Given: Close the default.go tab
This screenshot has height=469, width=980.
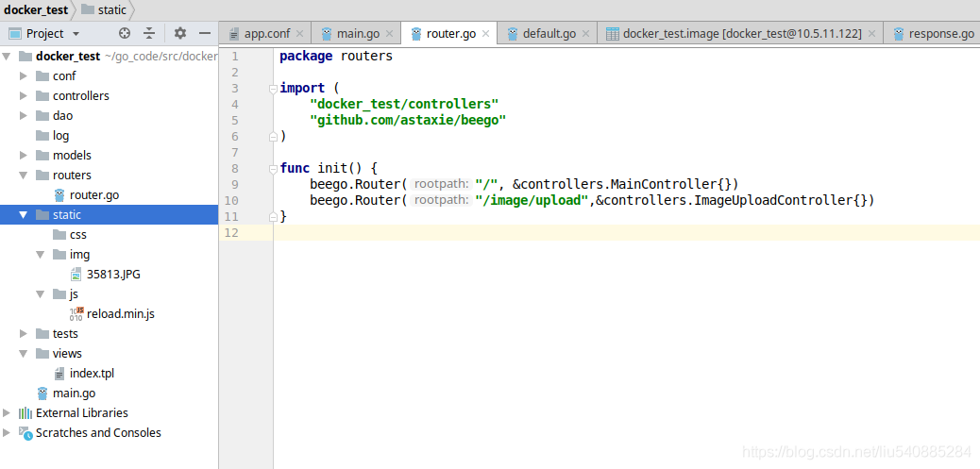Looking at the screenshot, I should tap(585, 34).
